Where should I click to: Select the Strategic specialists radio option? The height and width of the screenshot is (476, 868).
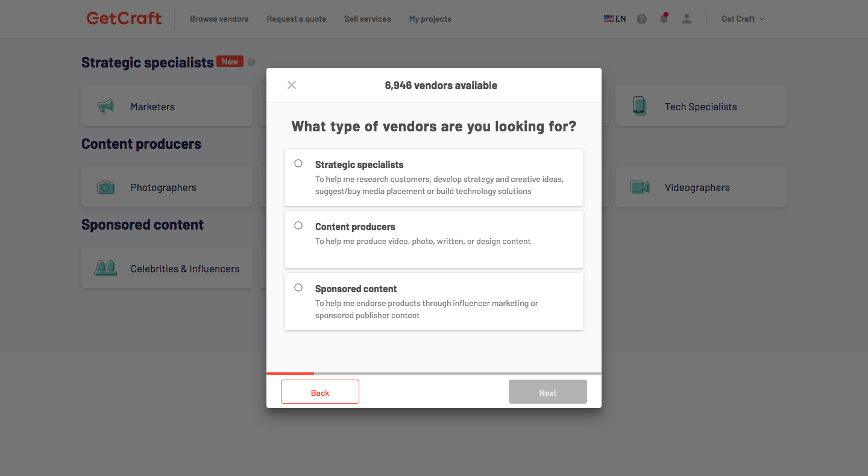[298, 163]
